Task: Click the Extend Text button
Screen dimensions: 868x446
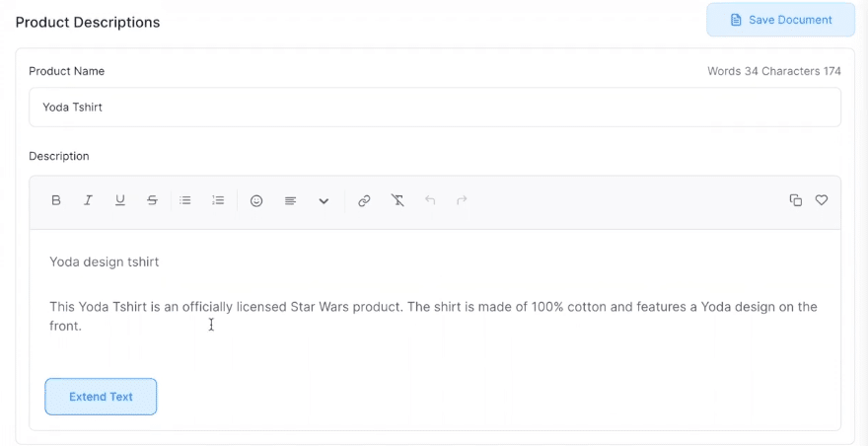Action: pos(101,397)
